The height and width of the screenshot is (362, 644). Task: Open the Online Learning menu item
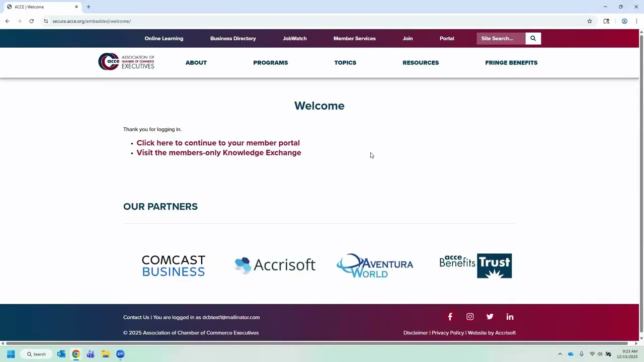point(164,38)
